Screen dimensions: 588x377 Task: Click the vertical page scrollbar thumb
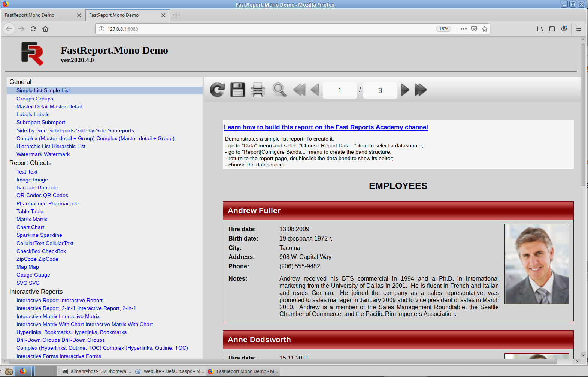(583, 115)
